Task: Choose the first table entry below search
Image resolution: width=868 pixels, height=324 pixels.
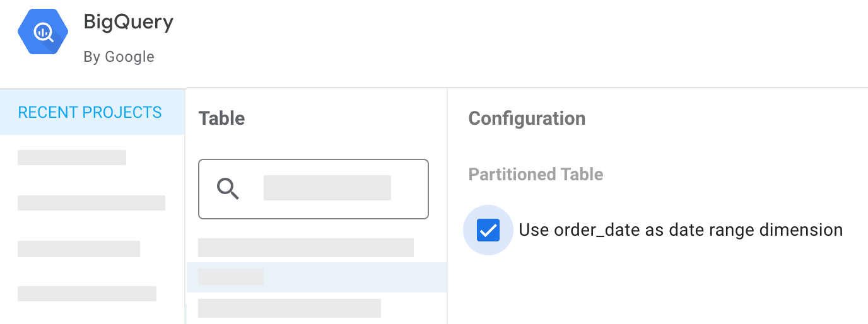Action: click(x=305, y=248)
